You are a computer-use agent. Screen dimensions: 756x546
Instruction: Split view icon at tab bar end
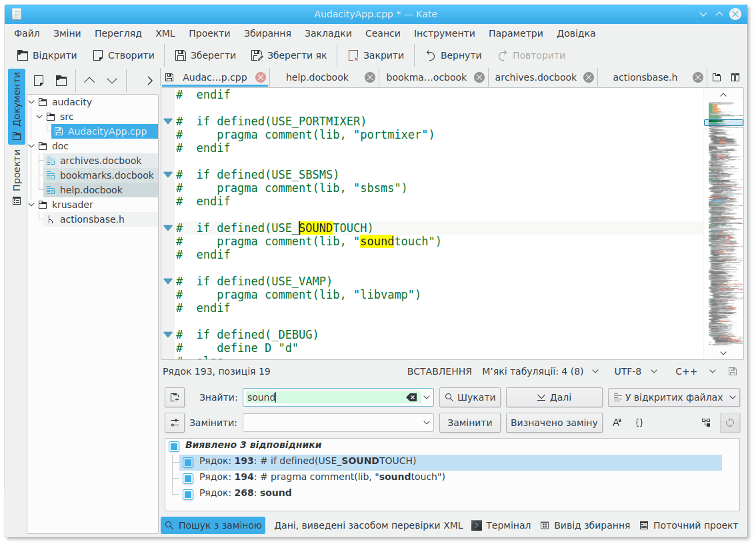[x=736, y=77]
